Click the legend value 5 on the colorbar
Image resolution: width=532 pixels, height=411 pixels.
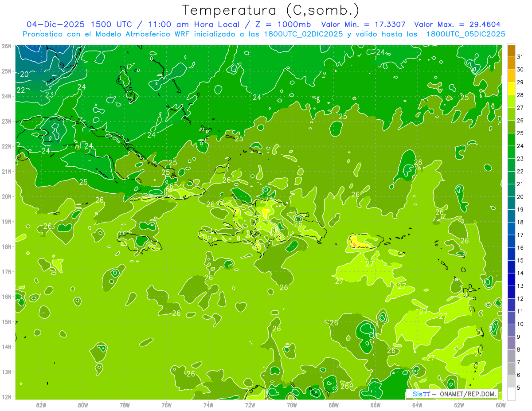coord(519,388)
